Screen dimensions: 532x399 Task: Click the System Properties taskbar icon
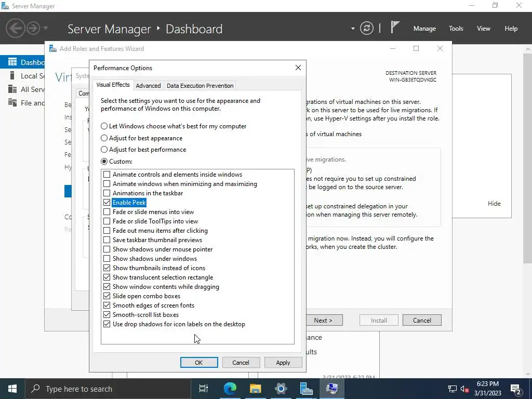[x=332, y=389]
